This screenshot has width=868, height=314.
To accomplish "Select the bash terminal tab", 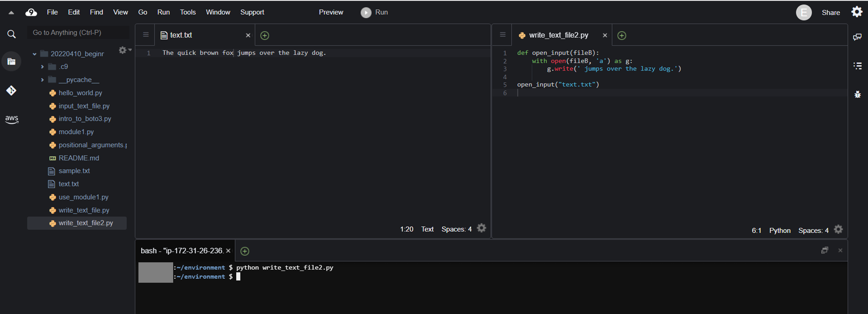I will click(x=185, y=251).
